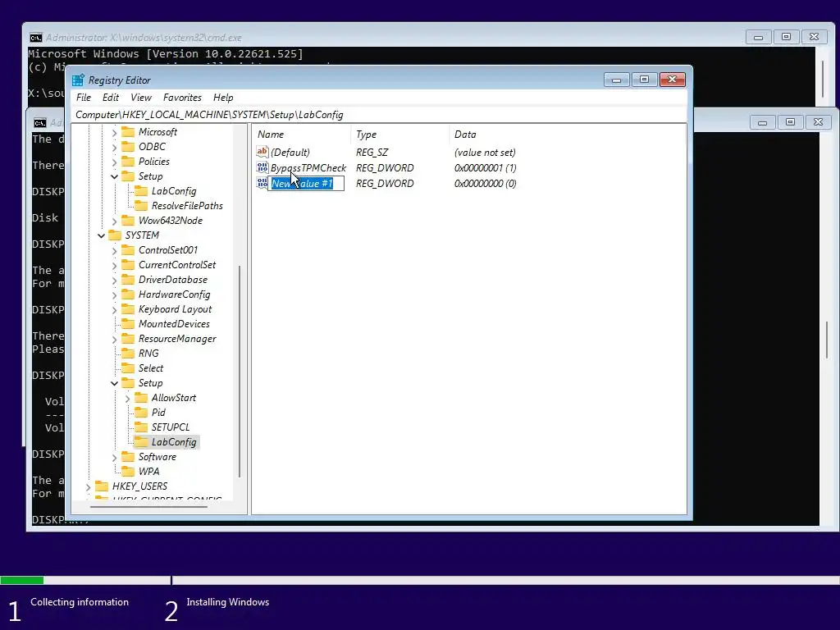Expand the Wow6432Node key
Screen dimensions: 840x630
114,221
